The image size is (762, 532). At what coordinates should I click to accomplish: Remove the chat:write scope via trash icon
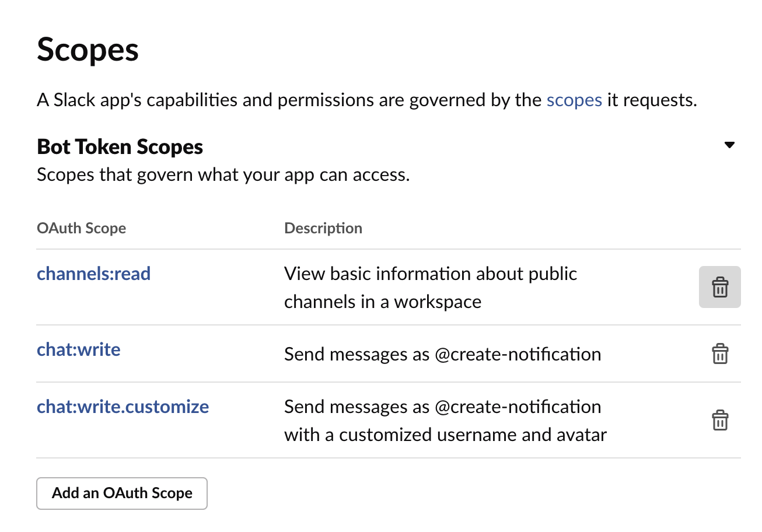tap(719, 354)
